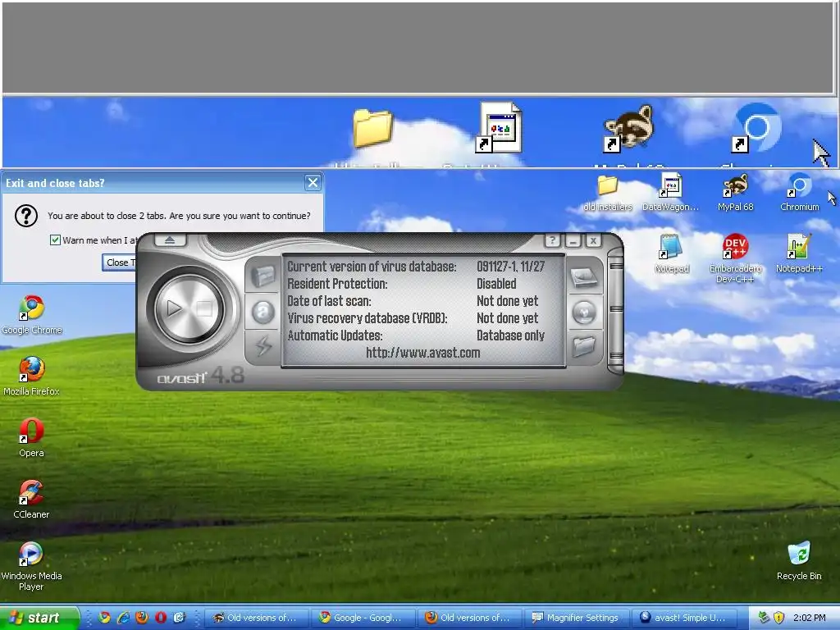
Task: Open Windows Media Player desktop shortcut
Action: pos(32,566)
